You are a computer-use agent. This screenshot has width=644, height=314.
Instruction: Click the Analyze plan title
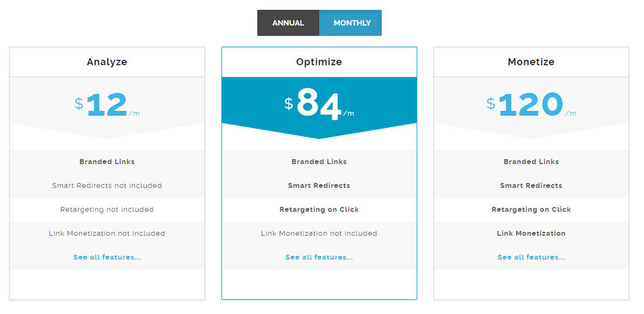pos(107,62)
